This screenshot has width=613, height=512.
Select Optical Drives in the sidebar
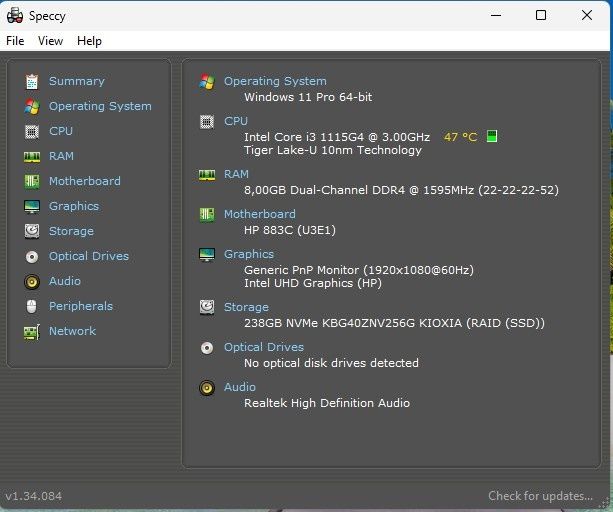click(x=89, y=256)
